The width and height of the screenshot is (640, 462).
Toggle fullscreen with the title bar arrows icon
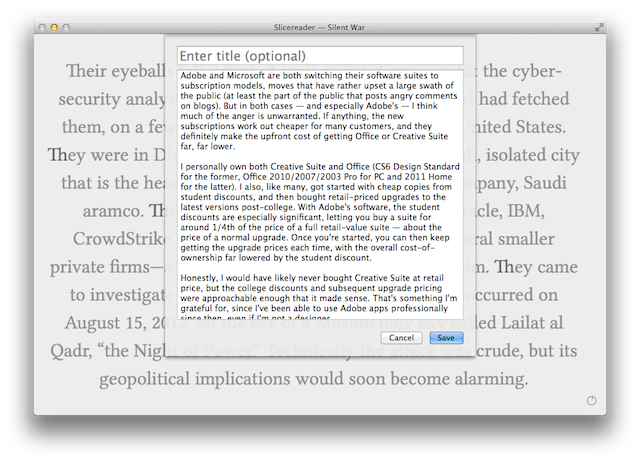[x=598, y=27]
